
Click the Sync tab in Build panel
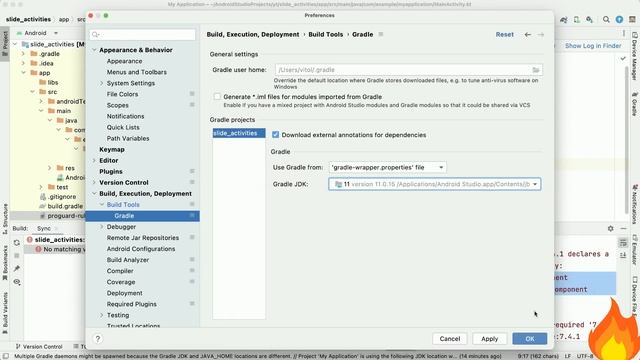(x=44, y=229)
